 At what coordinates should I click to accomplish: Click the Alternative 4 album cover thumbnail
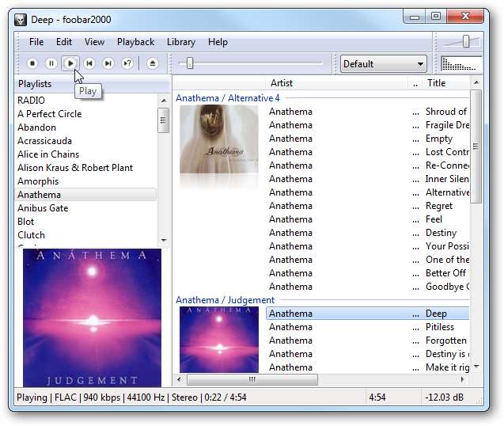pos(218,139)
